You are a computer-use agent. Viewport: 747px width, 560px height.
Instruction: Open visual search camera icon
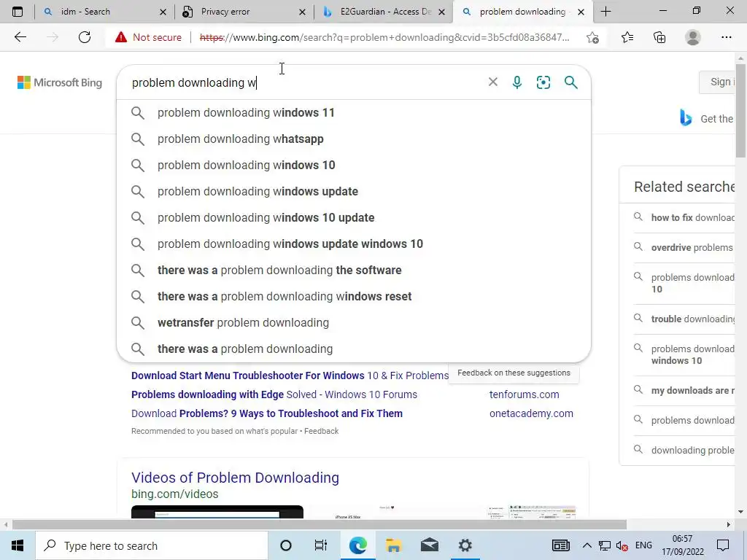pyautogui.click(x=543, y=82)
